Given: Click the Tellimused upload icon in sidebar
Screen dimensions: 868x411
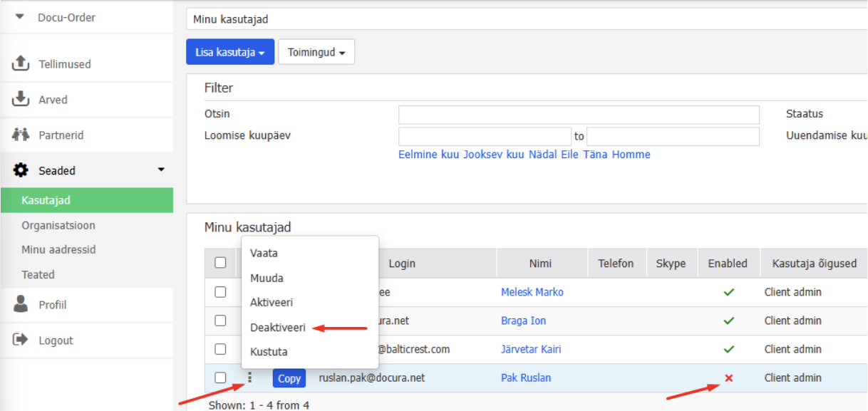Looking at the screenshot, I should point(21,63).
